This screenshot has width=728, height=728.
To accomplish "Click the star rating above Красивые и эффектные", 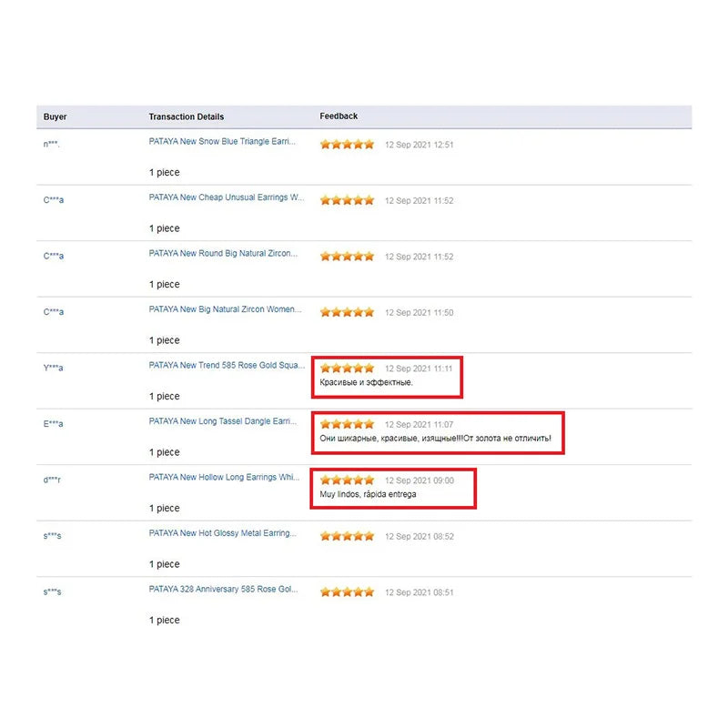I will click(347, 369).
